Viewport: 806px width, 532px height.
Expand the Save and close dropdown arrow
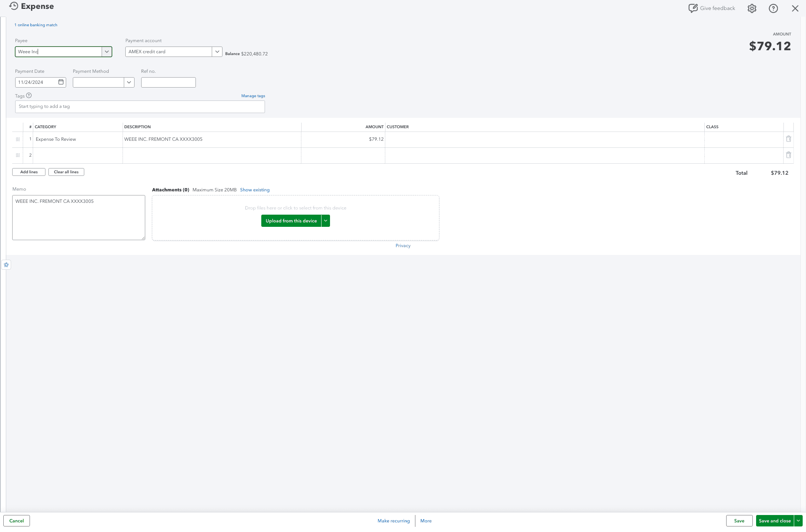pyautogui.click(x=798, y=521)
